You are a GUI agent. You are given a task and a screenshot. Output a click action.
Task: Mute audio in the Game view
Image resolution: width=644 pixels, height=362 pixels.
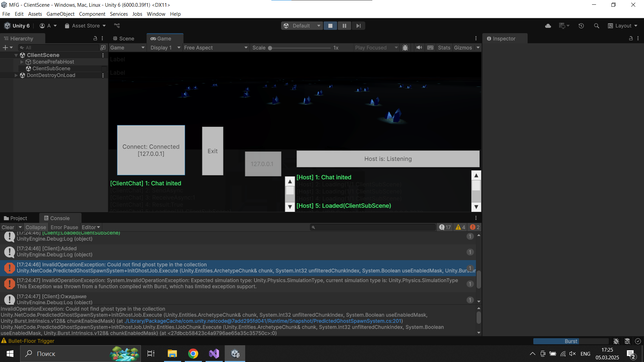pyautogui.click(x=419, y=48)
